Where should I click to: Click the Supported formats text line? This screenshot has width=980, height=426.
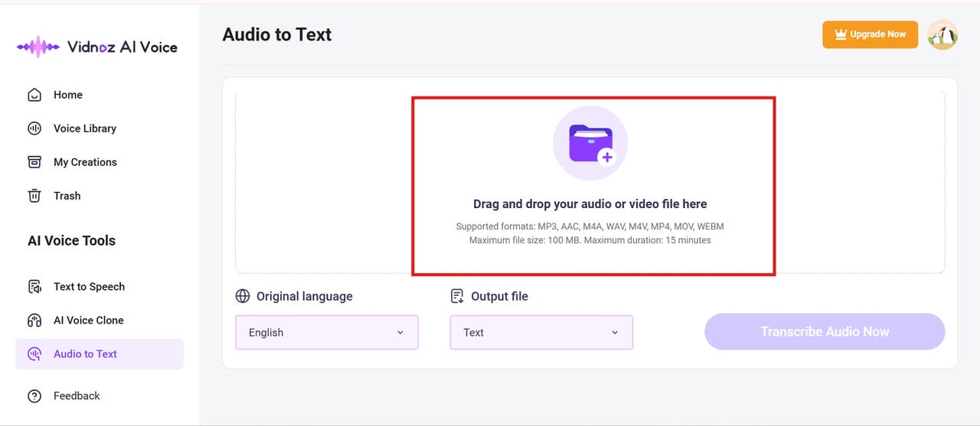[590, 226]
